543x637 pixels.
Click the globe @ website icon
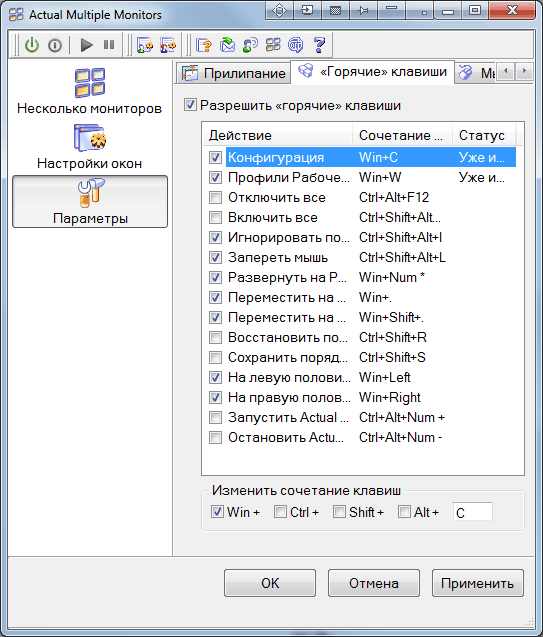tap(296, 45)
